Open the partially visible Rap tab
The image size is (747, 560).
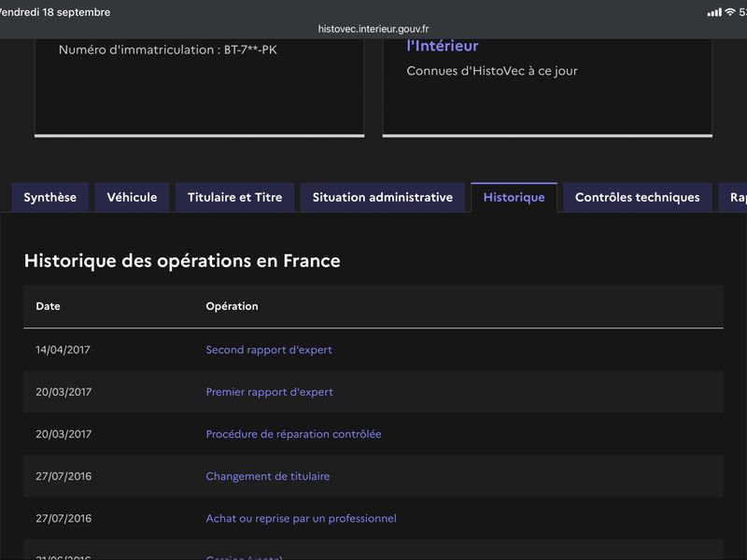coord(733,197)
